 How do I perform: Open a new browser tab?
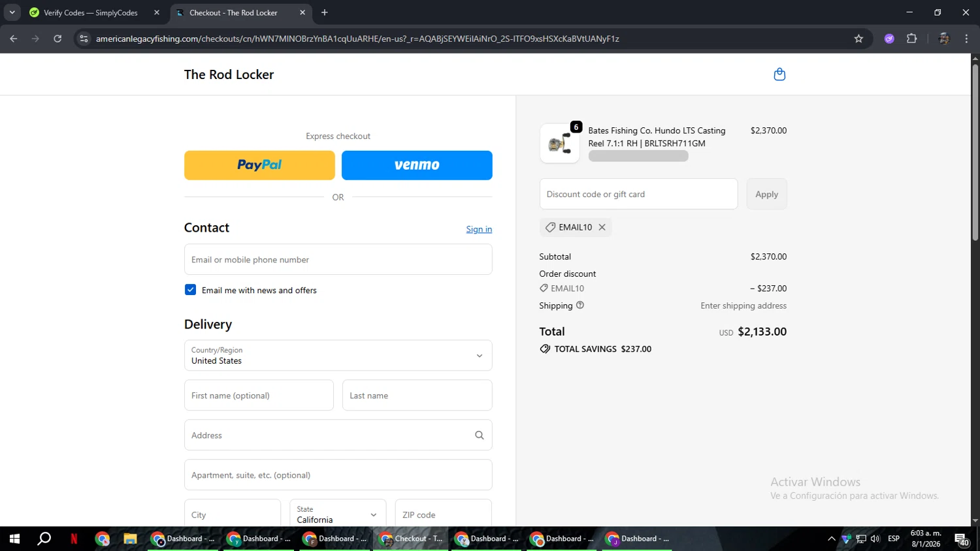click(325, 12)
